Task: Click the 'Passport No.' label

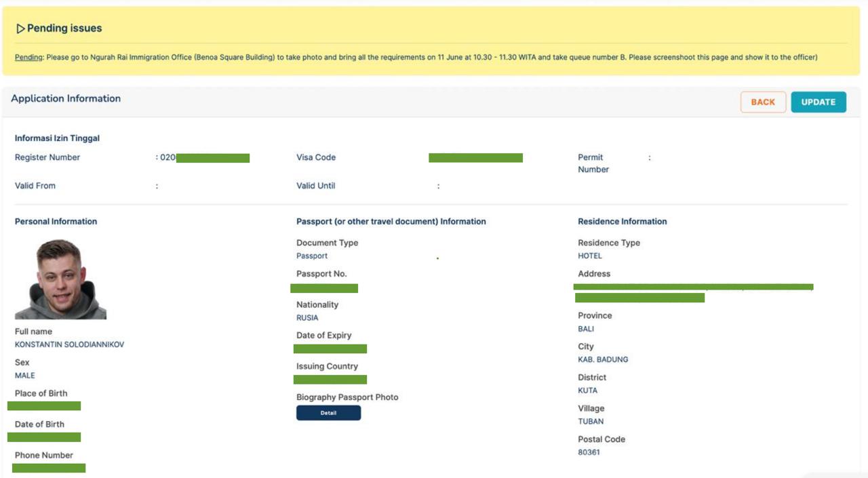Action: [321, 274]
